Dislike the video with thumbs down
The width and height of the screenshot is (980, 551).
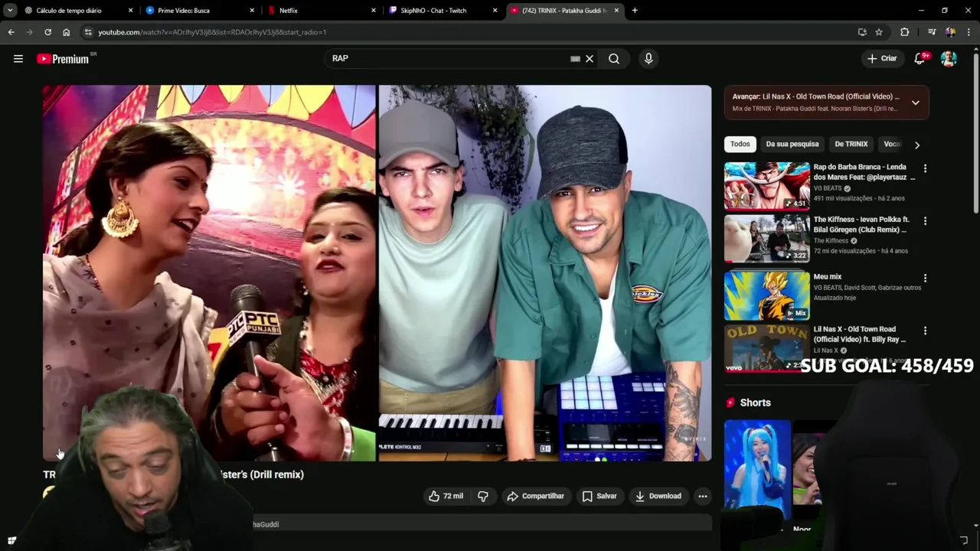(483, 496)
